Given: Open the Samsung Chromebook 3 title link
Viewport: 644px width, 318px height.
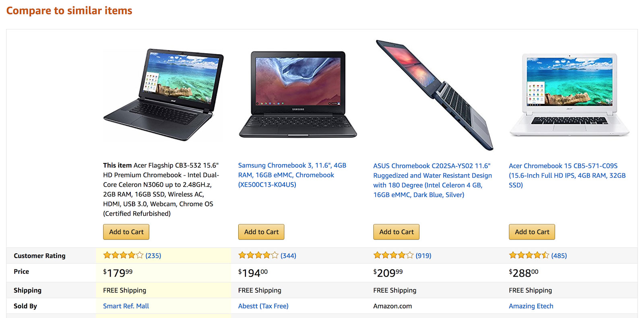Looking at the screenshot, I should pos(292,175).
